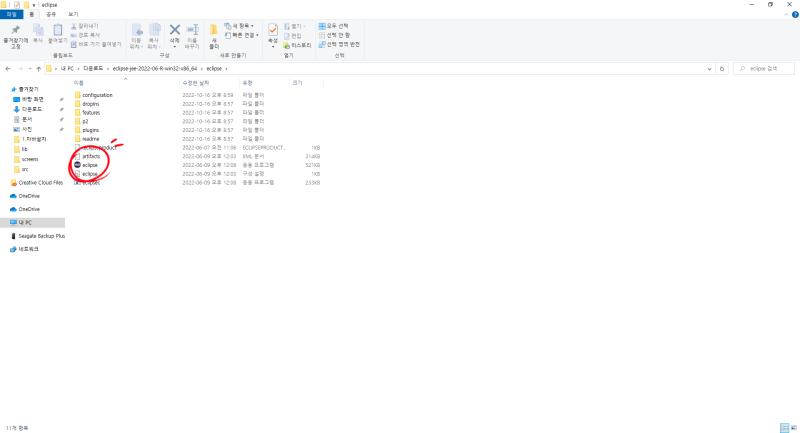Click the Paste icon in the ribbon
This screenshot has width=800, height=433.
(58, 30)
